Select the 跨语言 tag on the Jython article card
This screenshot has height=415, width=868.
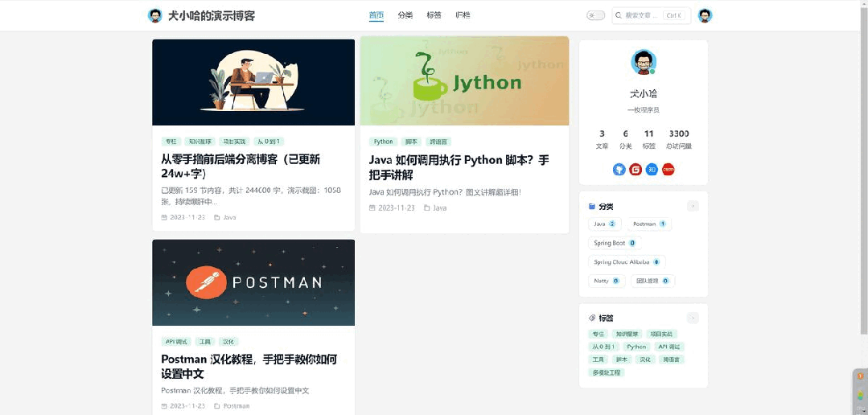point(438,142)
